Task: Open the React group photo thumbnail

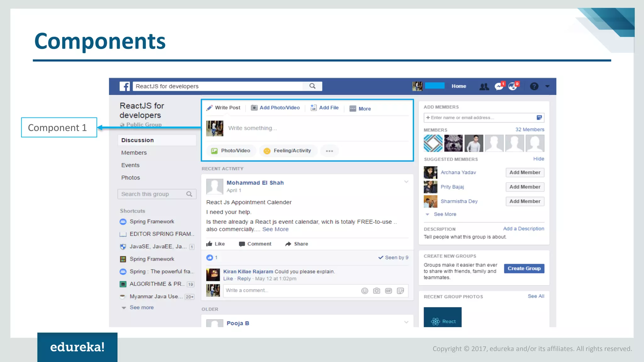Action: 442,317
